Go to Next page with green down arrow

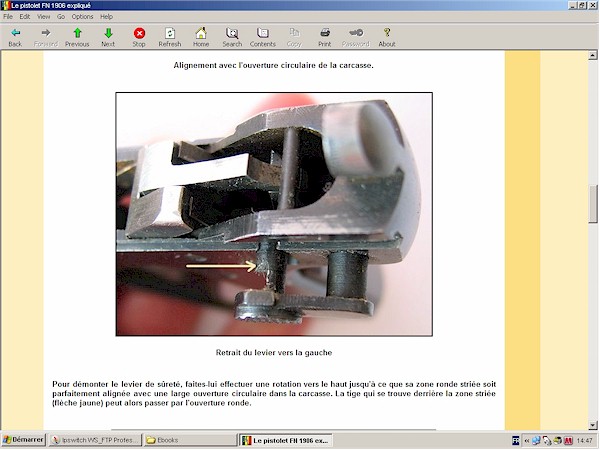coord(108,37)
